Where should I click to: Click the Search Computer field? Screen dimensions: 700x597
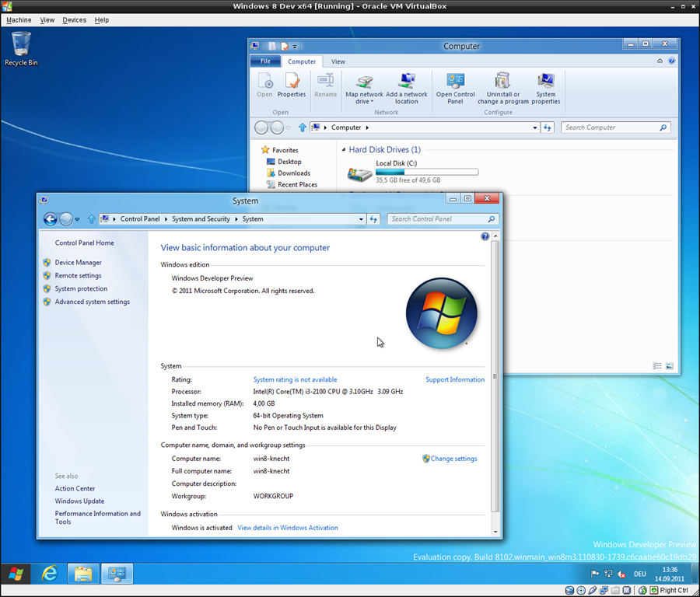(x=616, y=127)
